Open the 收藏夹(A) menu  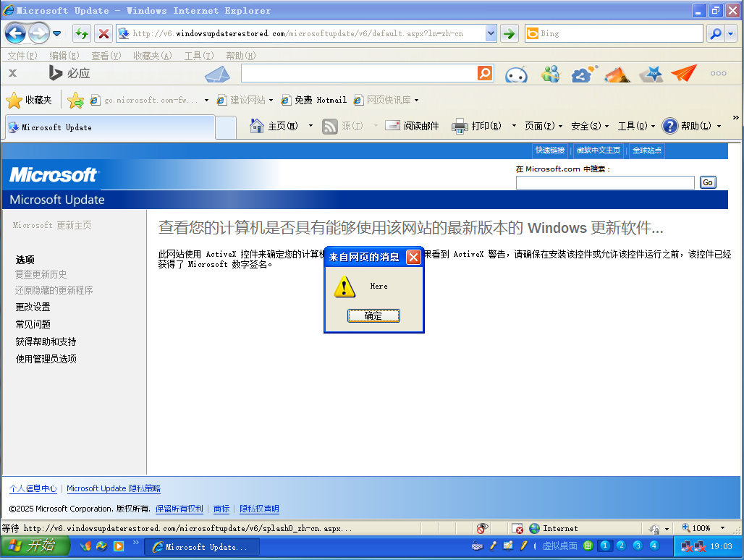[x=152, y=56]
